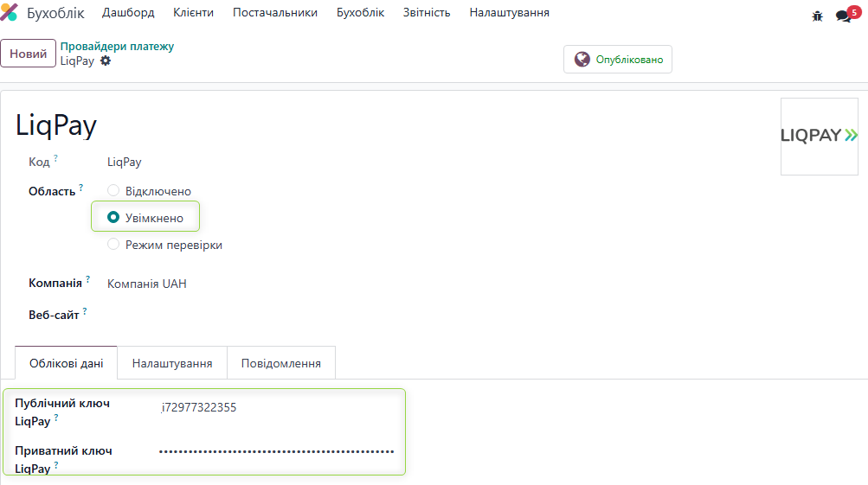This screenshot has width=868, height=485.
Task: Click the help mark beside Область
Action: (81, 188)
